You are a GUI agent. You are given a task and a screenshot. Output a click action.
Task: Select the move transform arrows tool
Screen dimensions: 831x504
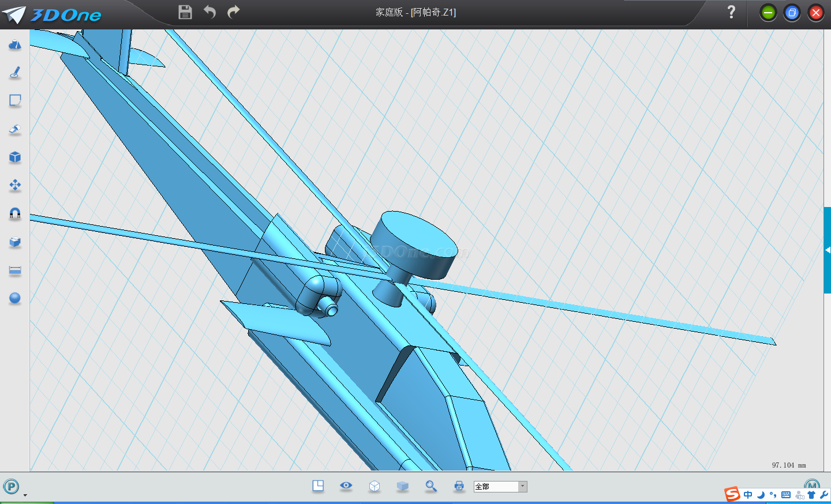point(15,185)
